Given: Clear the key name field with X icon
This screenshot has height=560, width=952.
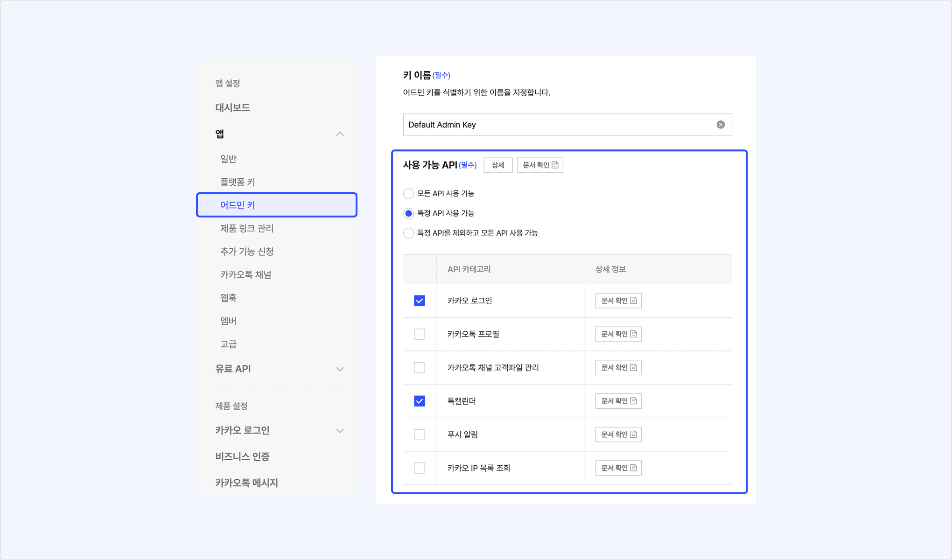Looking at the screenshot, I should pos(721,125).
